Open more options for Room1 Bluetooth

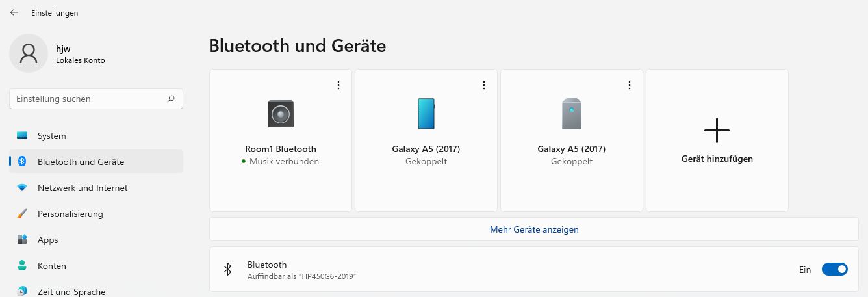point(338,85)
